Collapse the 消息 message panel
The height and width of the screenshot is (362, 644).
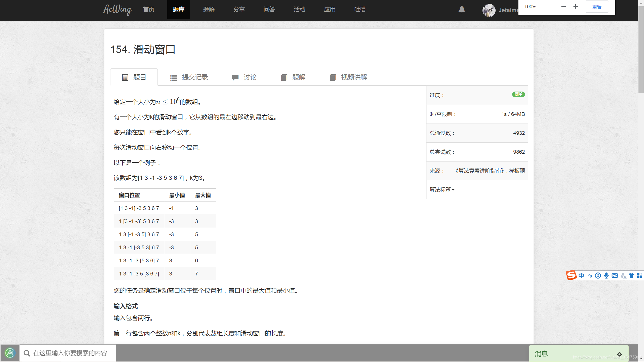[541, 353]
